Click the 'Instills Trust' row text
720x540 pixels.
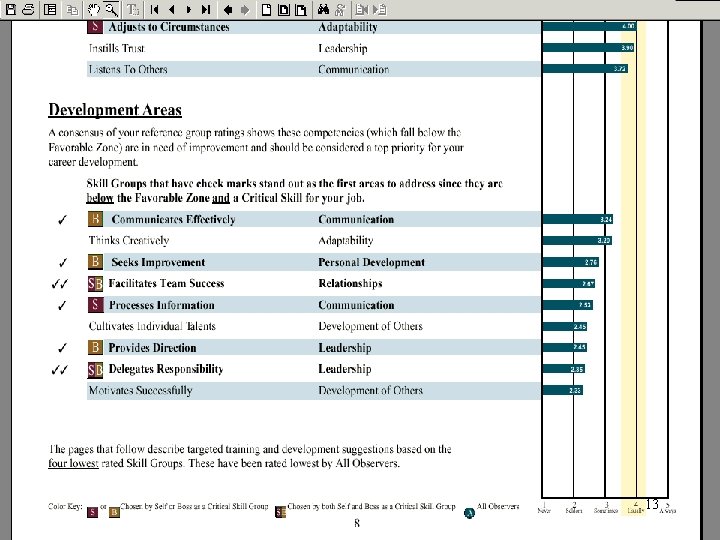pos(117,48)
